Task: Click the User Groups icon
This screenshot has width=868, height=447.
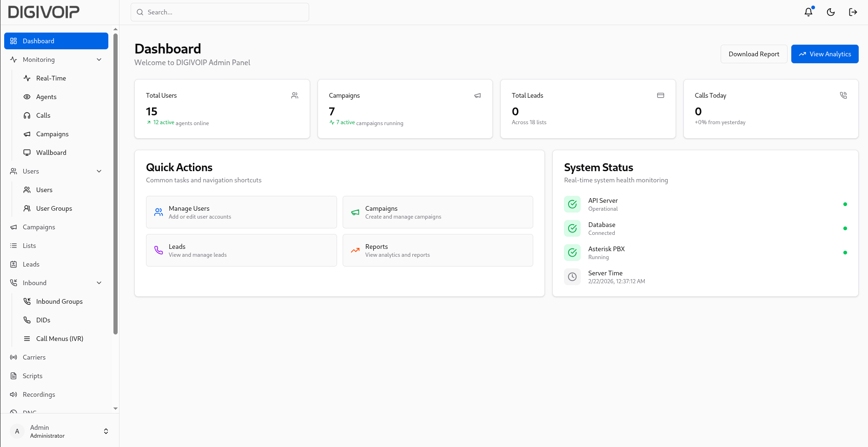Action: (27, 208)
